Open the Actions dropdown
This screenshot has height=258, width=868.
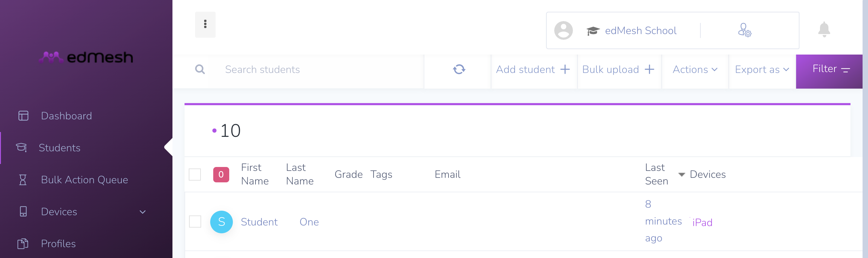(695, 69)
